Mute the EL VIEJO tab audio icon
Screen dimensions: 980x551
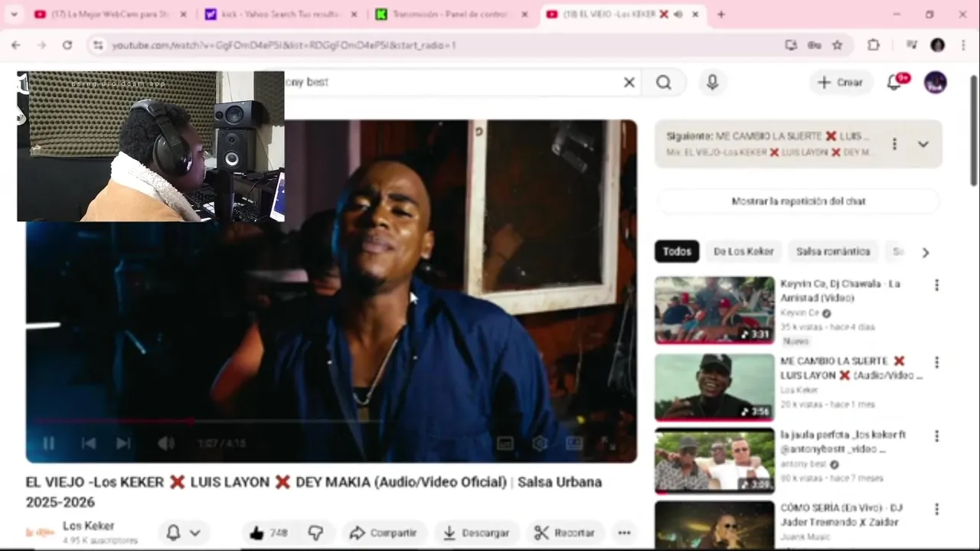click(678, 15)
